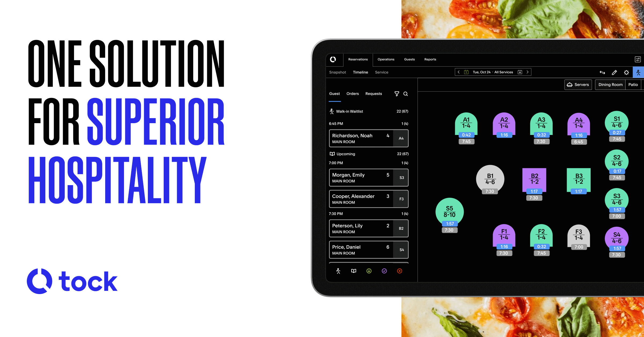The width and height of the screenshot is (644, 337).
Task: Switch to the Operations menu tab
Action: point(386,59)
